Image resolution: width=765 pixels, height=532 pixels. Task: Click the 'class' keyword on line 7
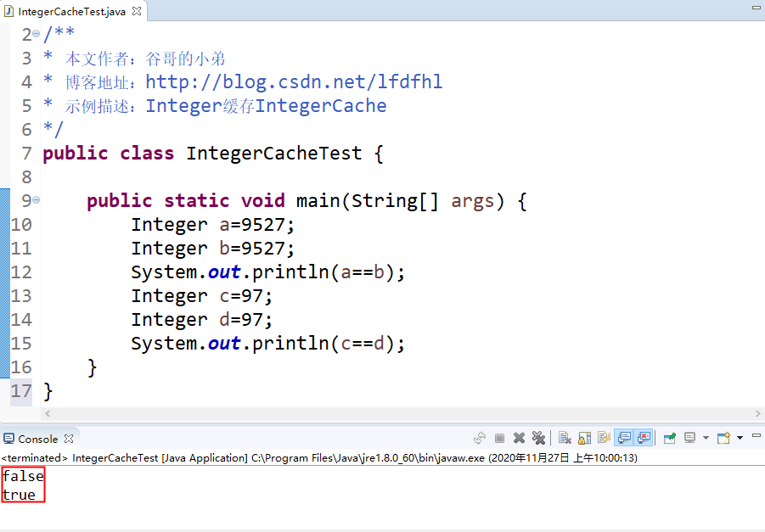point(147,154)
